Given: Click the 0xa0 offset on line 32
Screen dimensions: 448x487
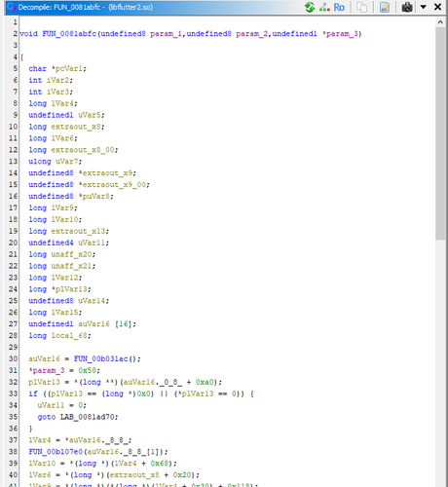Looking at the screenshot, I should pos(205,382).
